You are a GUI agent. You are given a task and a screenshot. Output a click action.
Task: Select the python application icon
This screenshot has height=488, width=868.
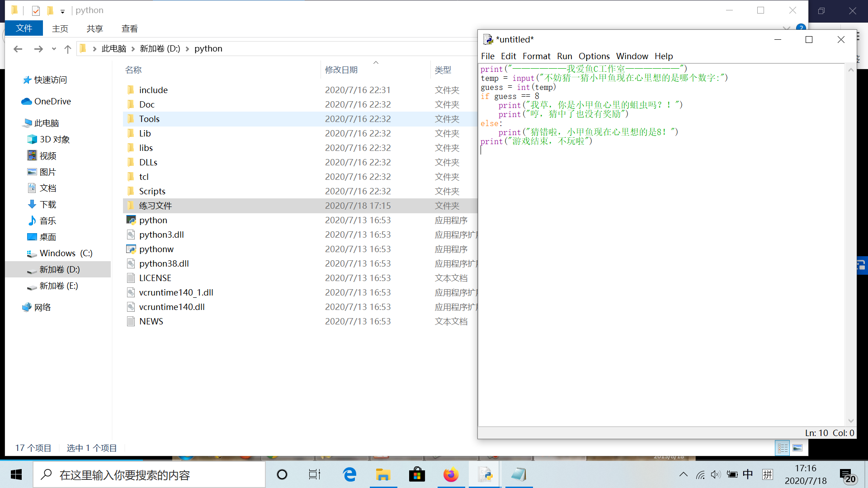(x=131, y=220)
